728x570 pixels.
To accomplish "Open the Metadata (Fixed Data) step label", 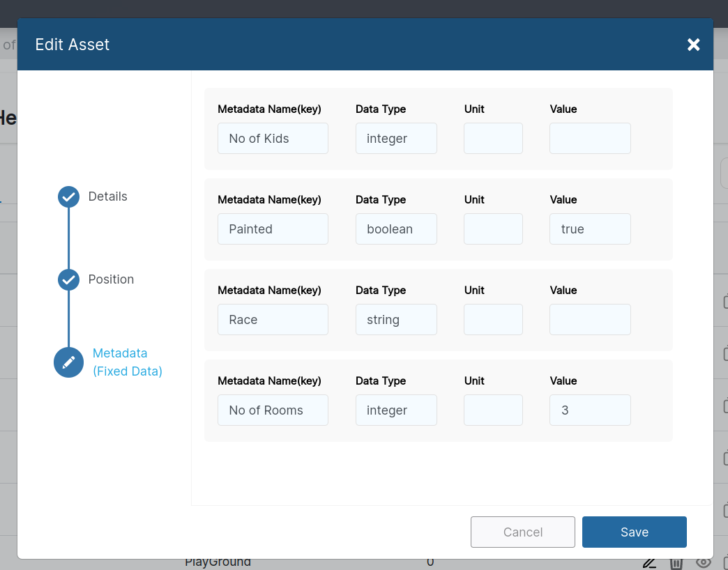I will 128,362.
